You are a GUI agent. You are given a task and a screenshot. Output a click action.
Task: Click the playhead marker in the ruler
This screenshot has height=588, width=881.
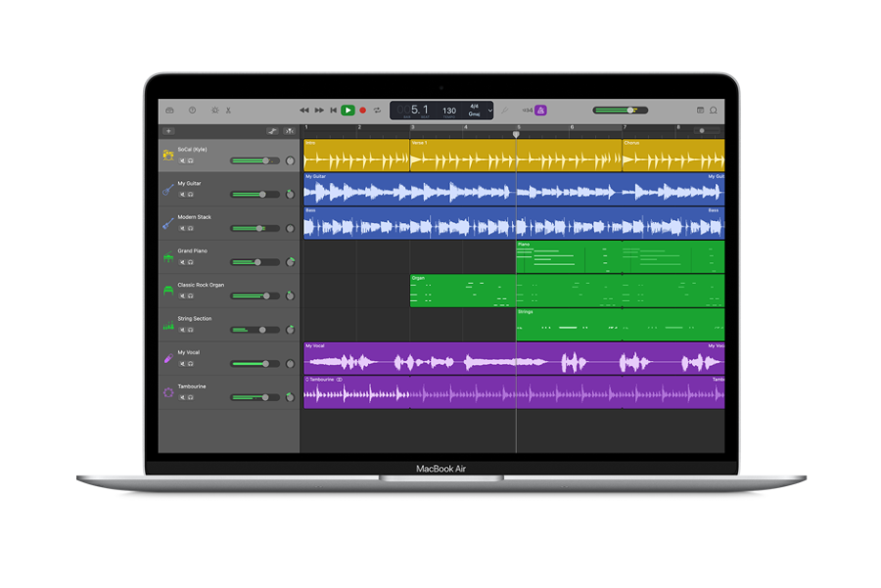[516, 134]
